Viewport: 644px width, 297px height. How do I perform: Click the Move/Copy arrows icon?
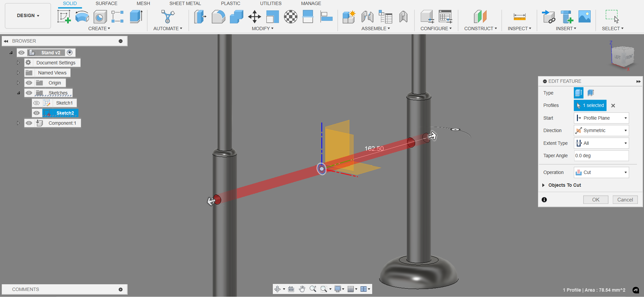pos(254,16)
